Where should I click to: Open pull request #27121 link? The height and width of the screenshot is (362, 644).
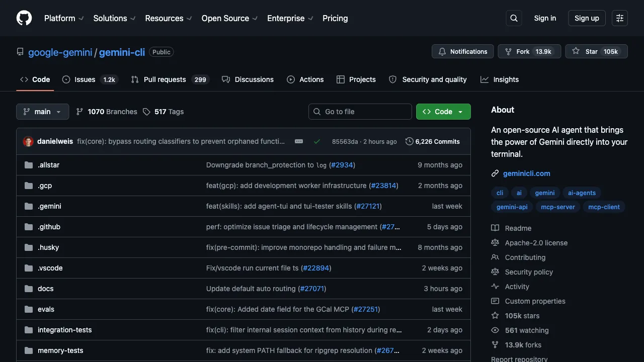coord(369,206)
